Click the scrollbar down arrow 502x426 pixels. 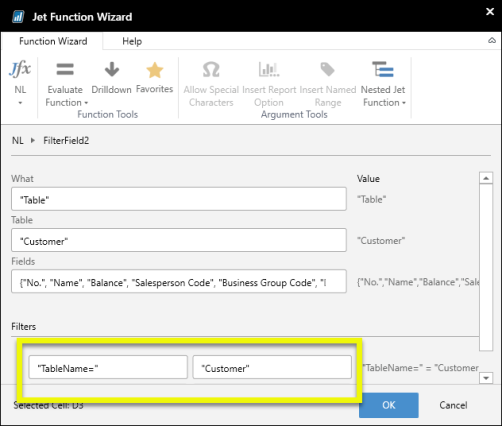(486, 378)
